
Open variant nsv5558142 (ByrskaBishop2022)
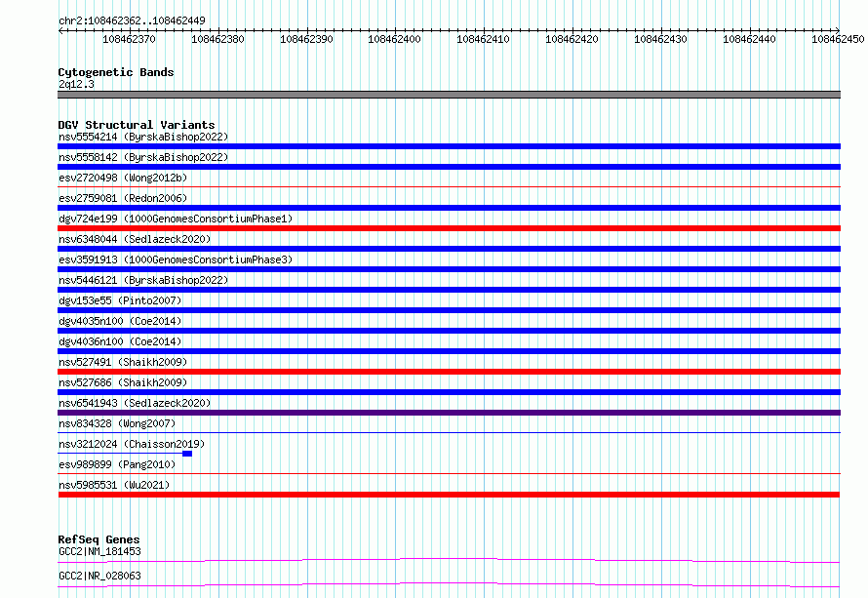click(143, 157)
